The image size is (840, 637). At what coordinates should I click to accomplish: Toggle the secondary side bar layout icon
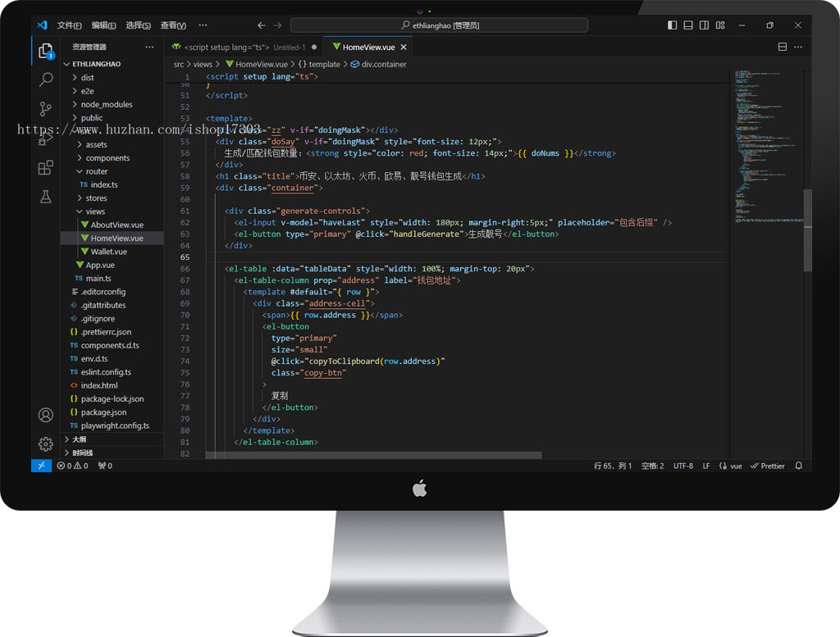[704, 25]
